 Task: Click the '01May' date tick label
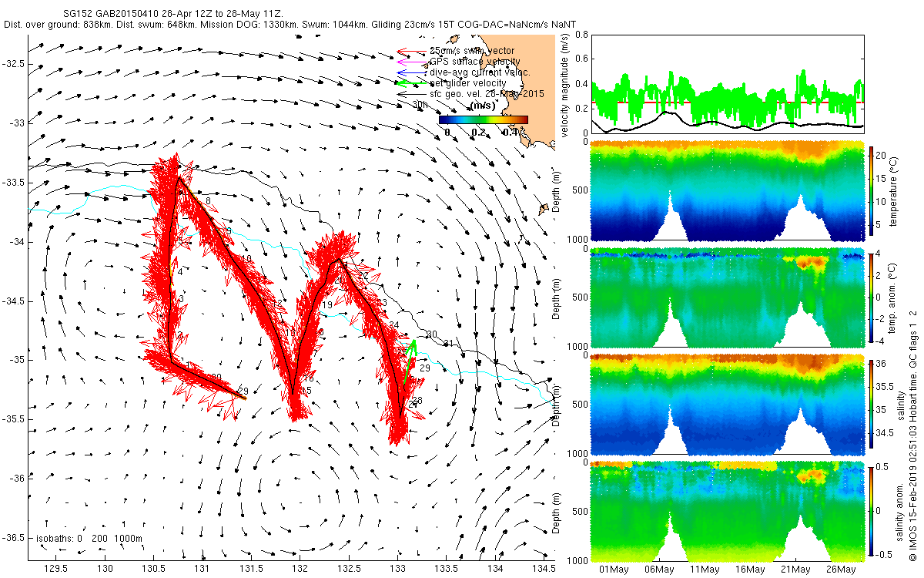coord(613,570)
